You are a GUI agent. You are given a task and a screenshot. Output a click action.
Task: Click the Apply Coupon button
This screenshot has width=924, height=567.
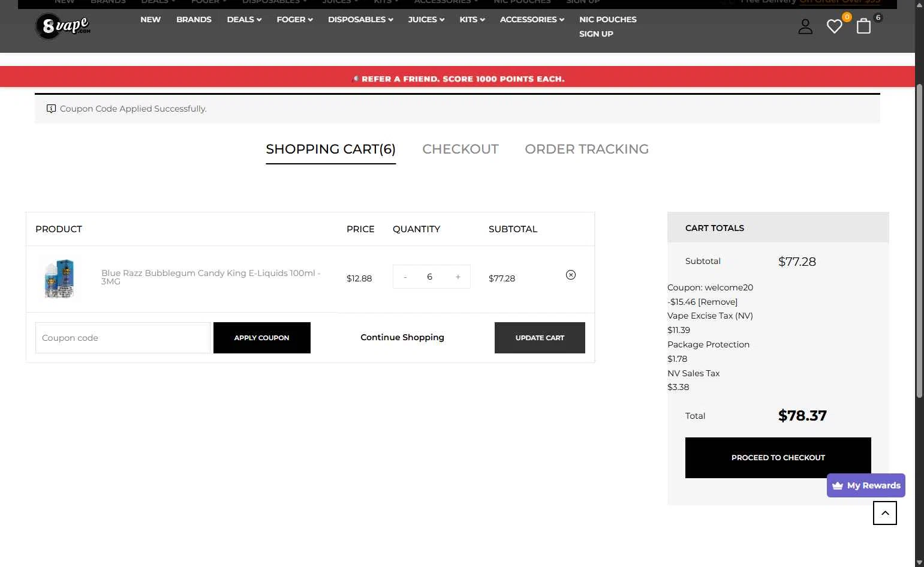[x=262, y=338]
